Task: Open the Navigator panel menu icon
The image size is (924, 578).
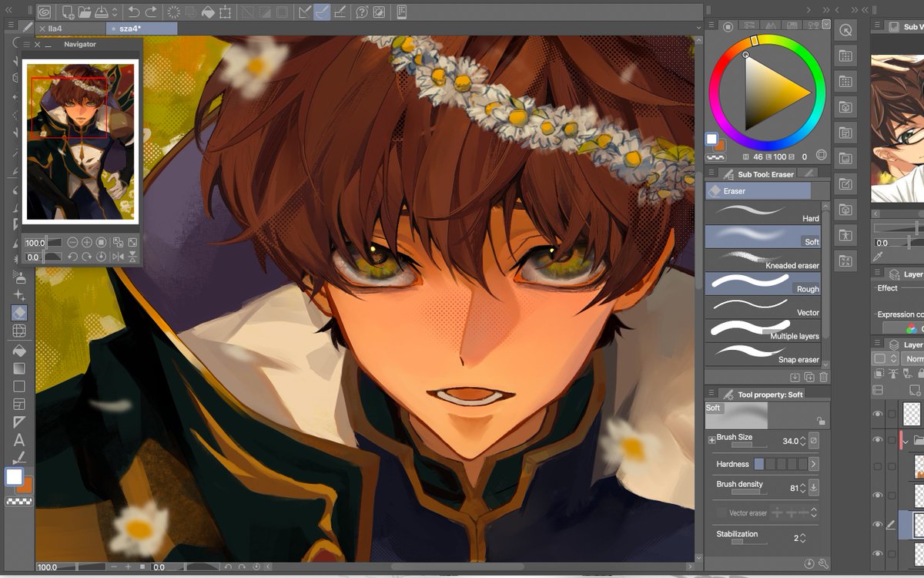Action: point(27,45)
